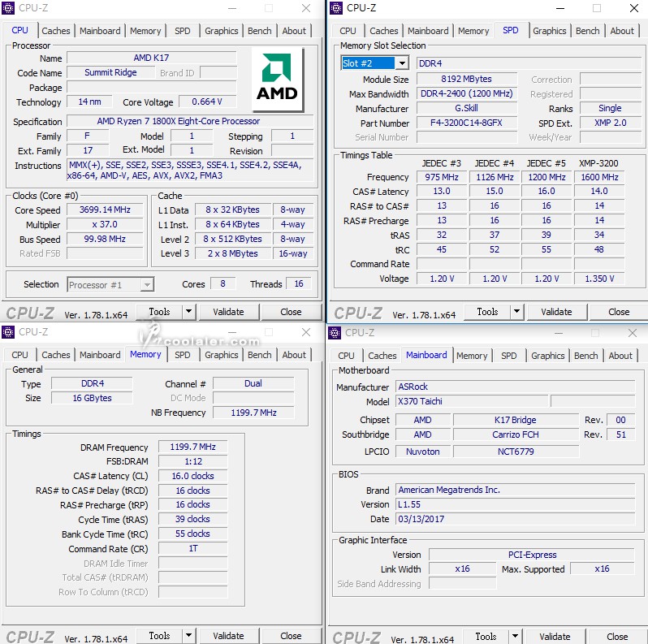Click the BIOS date 03/13/2017 field
This screenshot has height=644, width=648.
(x=515, y=519)
